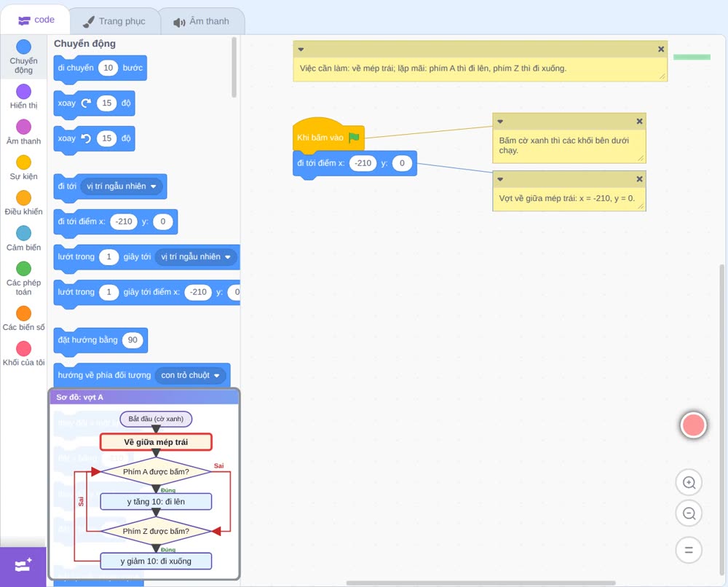Open the Trang phục tab
This screenshot has width=728, height=587.
coord(114,21)
